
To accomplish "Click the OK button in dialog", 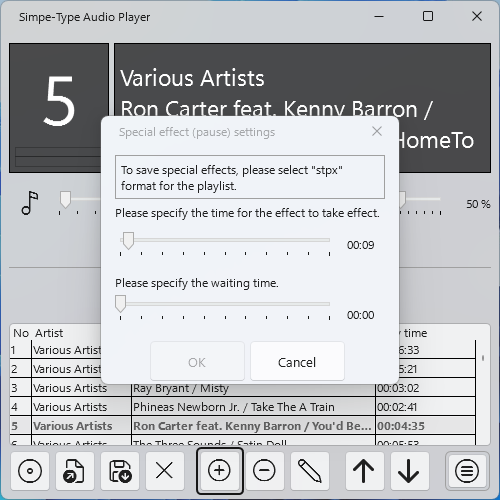I will 197,362.
